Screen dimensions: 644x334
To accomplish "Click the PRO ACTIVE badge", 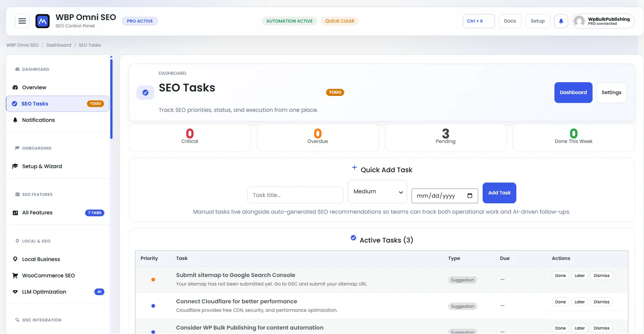I will point(140,21).
